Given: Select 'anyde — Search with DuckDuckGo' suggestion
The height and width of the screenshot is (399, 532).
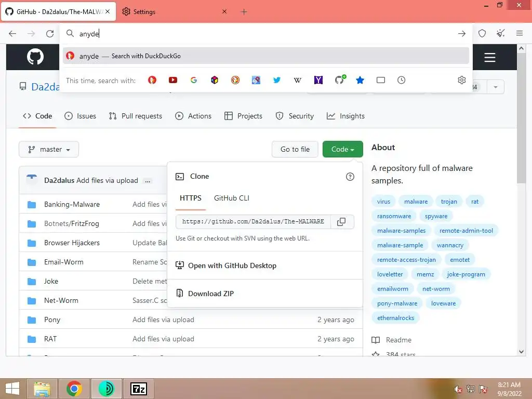Looking at the screenshot, I should (265, 56).
